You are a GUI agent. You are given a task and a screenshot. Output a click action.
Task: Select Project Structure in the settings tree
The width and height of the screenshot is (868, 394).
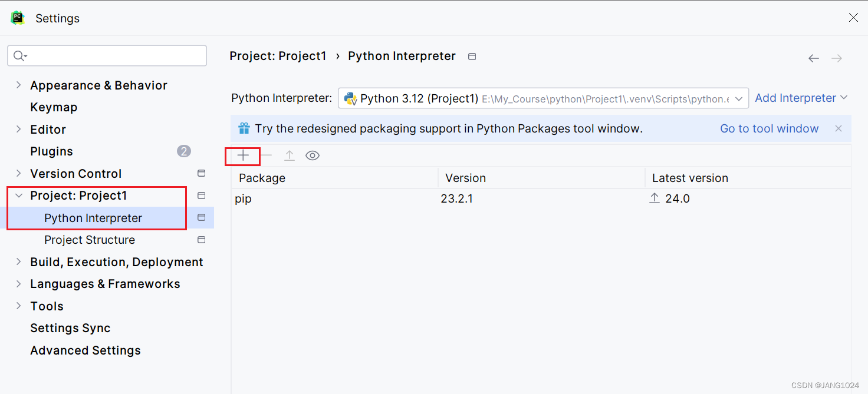tap(90, 240)
